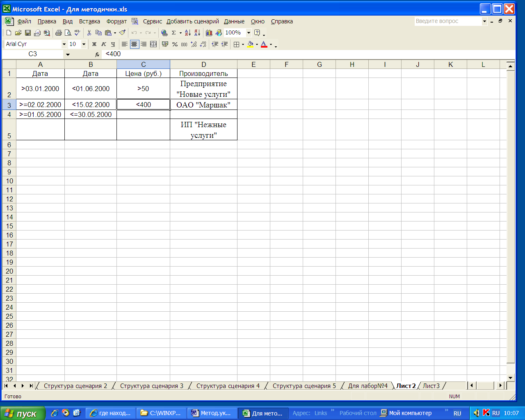The image size is (525, 420).
Task: Select the Format Painter brush
Action: pos(122,33)
